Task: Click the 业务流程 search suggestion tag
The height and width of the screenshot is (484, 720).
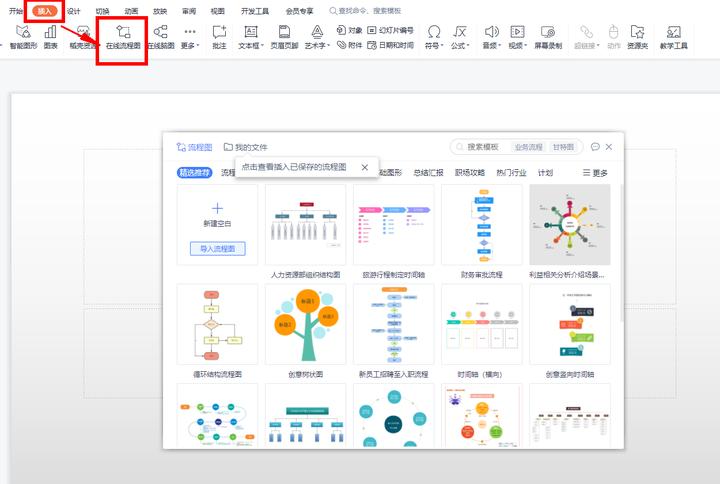Action: (x=528, y=147)
